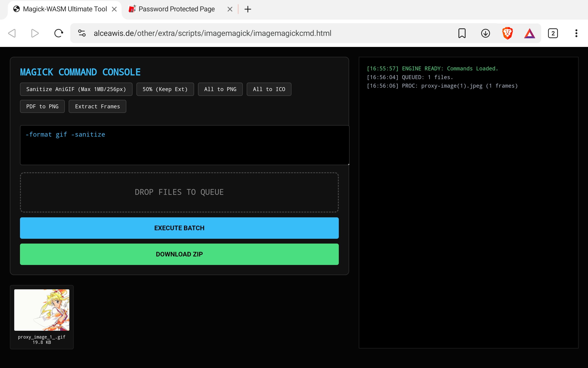The image size is (588, 368).
Task: Reload the page with the refresh icon
Action: 59,33
